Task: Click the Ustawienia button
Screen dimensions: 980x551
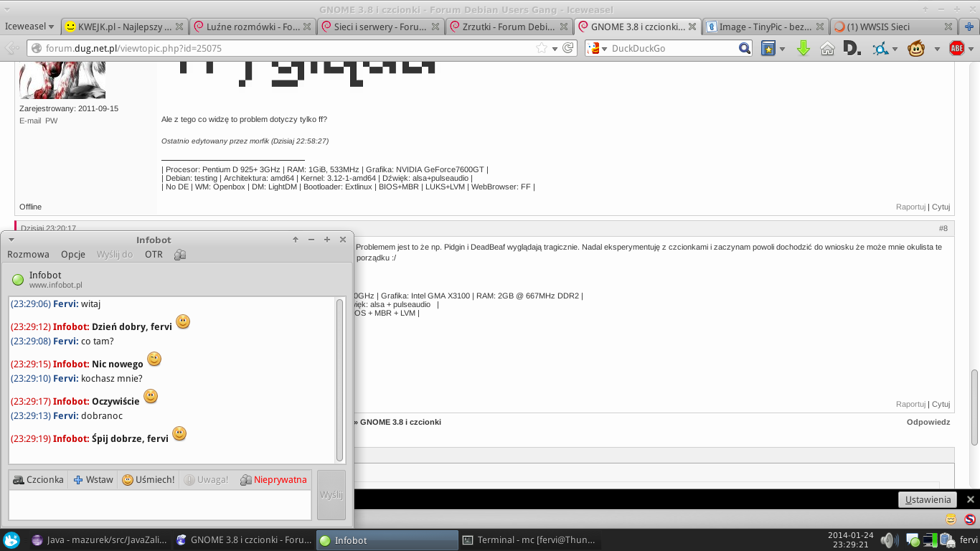Action: point(928,499)
